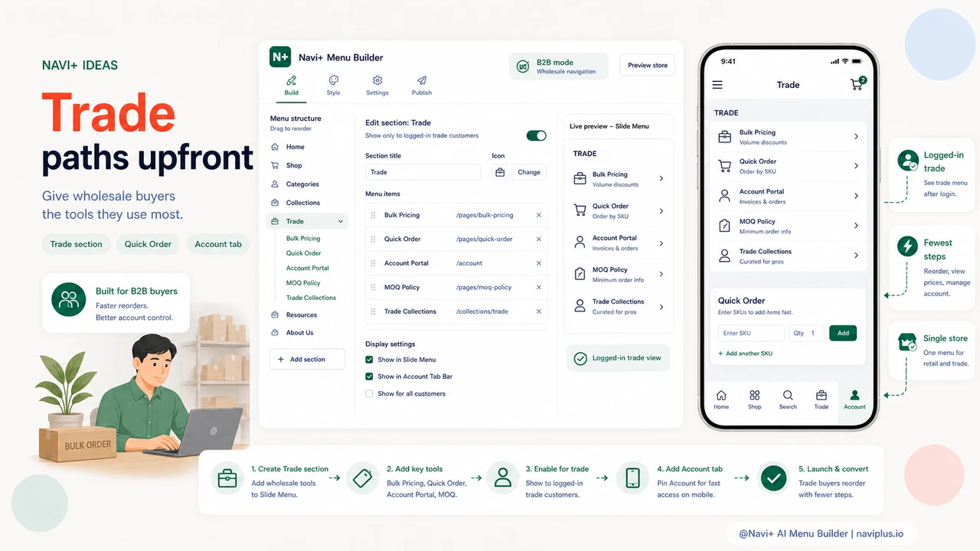Click the briefcase icon preview box
The height and width of the screenshot is (551, 980).
tap(500, 172)
